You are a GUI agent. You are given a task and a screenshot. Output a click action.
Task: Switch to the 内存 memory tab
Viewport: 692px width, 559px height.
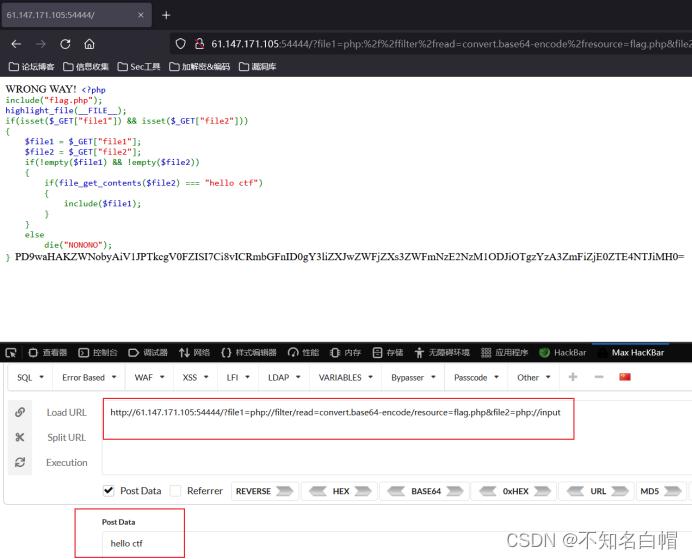pos(345,353)
